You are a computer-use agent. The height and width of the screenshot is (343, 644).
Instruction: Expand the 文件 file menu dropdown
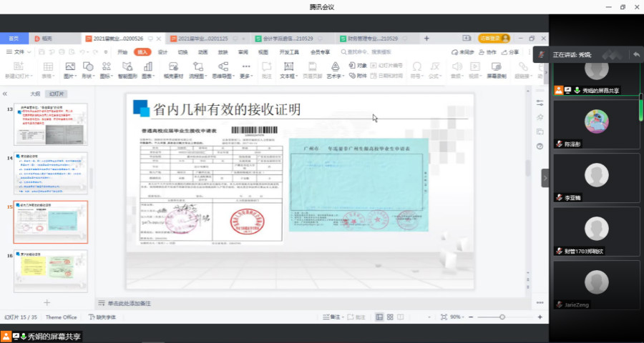[x=19, y=52]
